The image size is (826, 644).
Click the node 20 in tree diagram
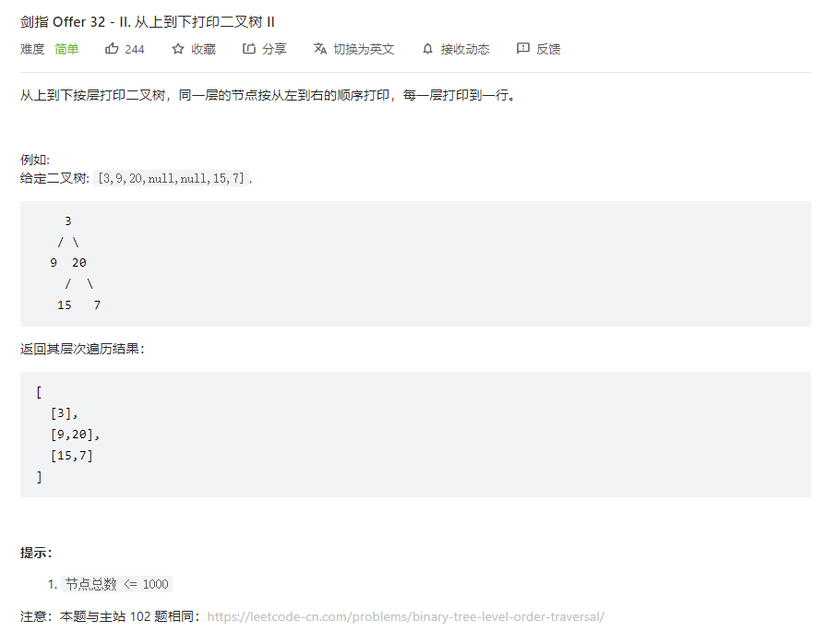pyautogui.click(x=79, y=263)
